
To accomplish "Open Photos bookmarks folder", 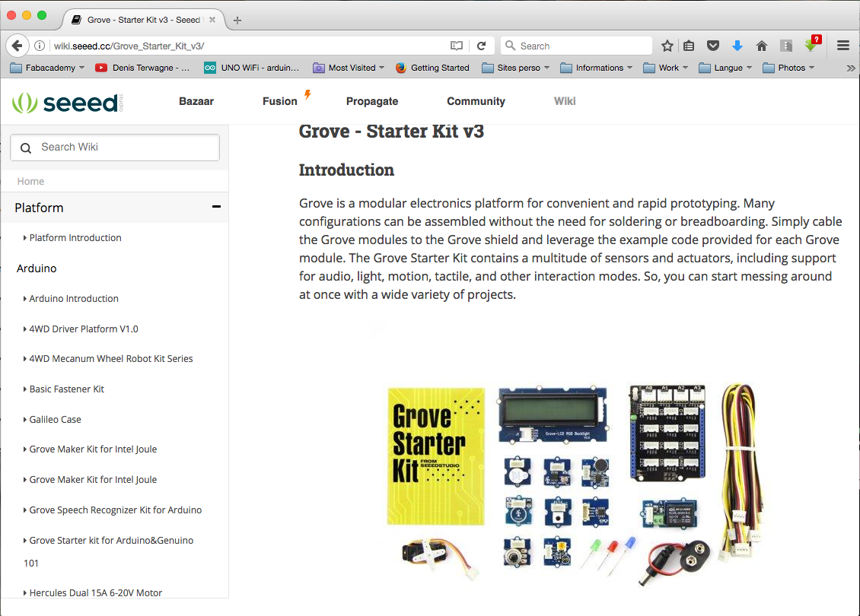I will [788, 68].
